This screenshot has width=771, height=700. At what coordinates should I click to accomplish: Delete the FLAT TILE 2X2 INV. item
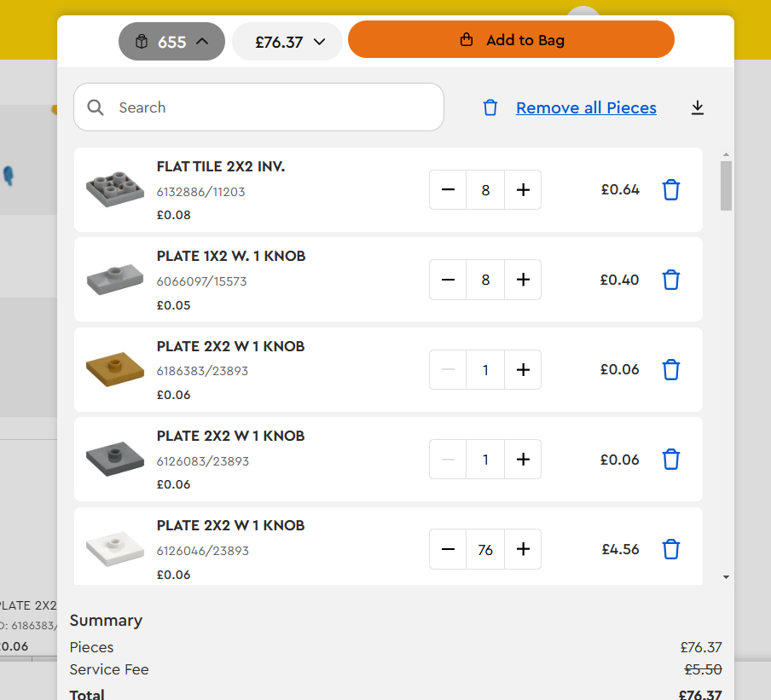[671, 190]
